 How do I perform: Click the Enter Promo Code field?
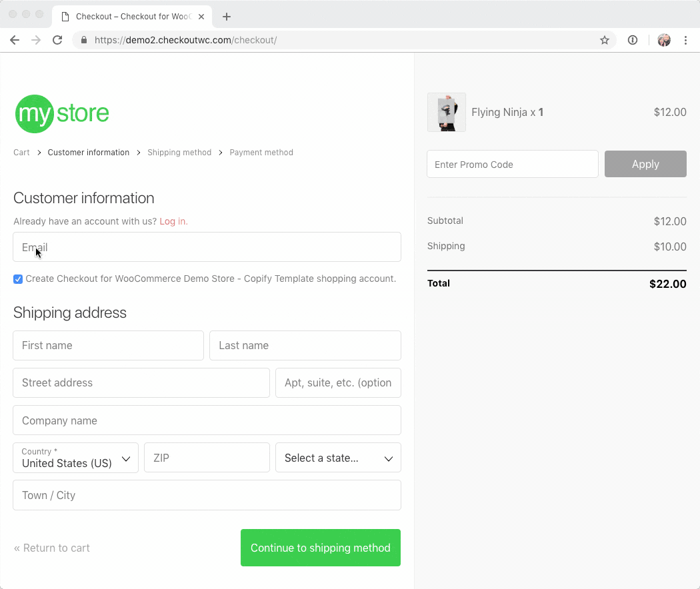click(513, 164)
